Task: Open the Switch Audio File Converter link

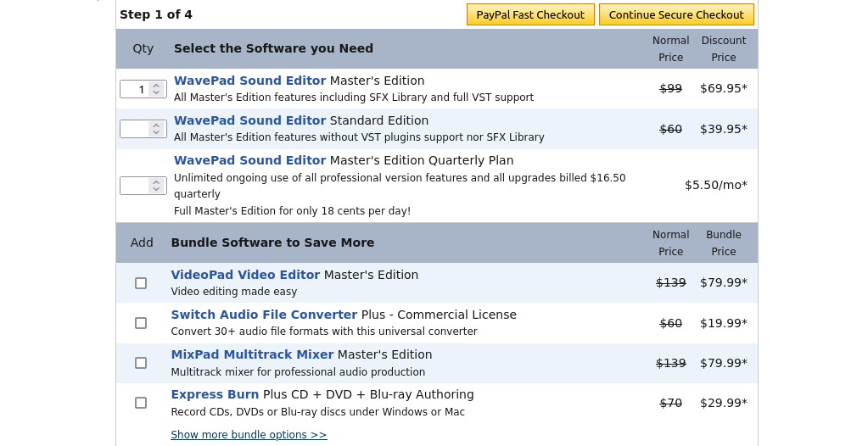Action: coord(264,315)
